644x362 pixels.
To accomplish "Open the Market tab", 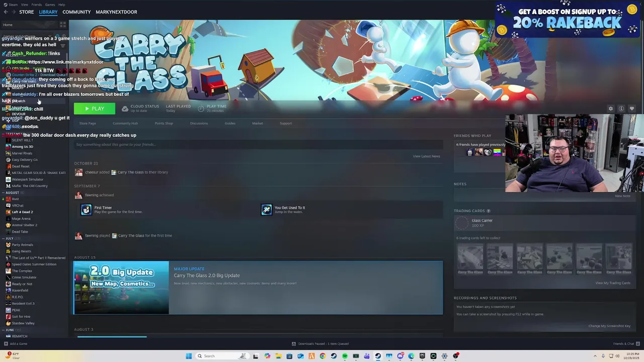I will click(x=257, y=123).
